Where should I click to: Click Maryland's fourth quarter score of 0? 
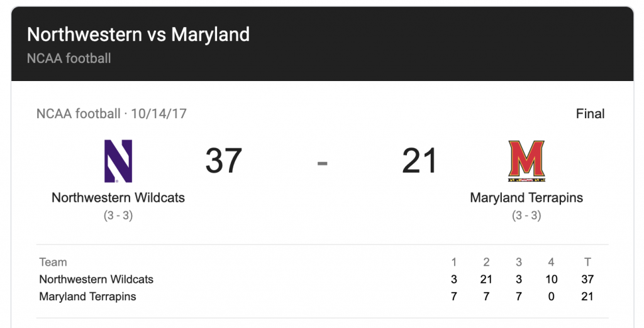[x=551, y=297]
